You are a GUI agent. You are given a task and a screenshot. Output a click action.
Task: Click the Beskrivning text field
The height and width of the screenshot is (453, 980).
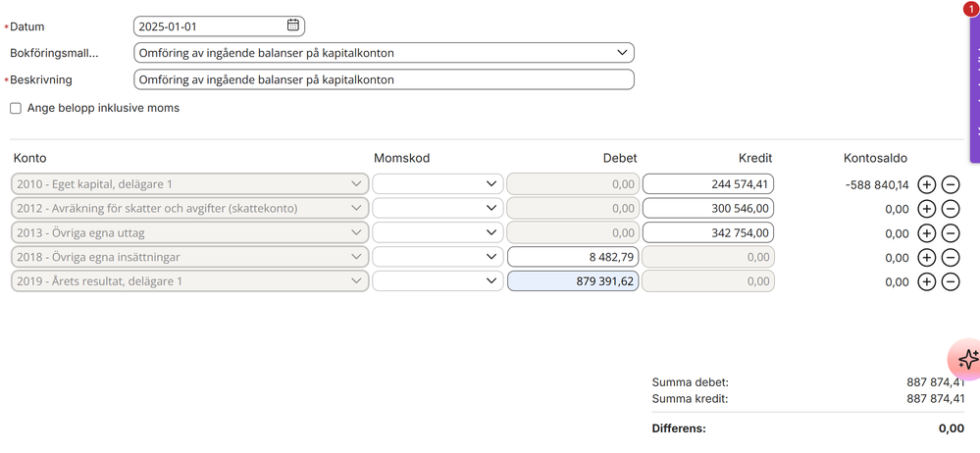click(x=384, y=80)
